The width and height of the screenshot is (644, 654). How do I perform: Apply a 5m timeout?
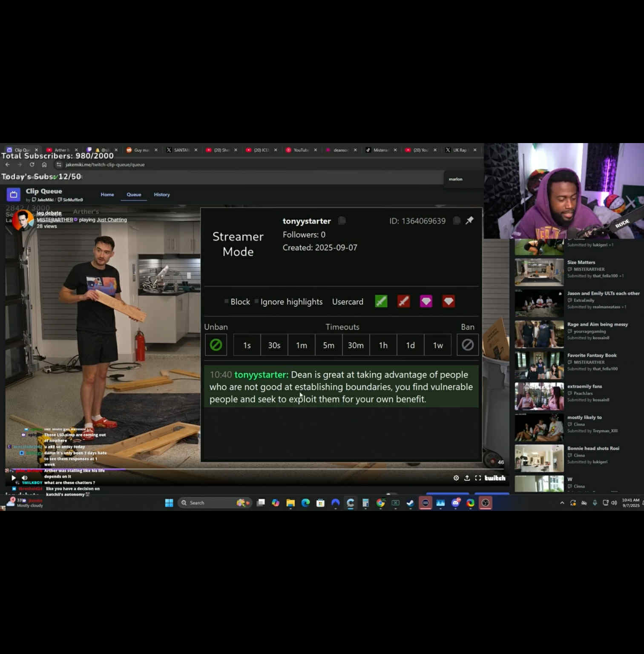pyautogui.click(x=329, y=345)
